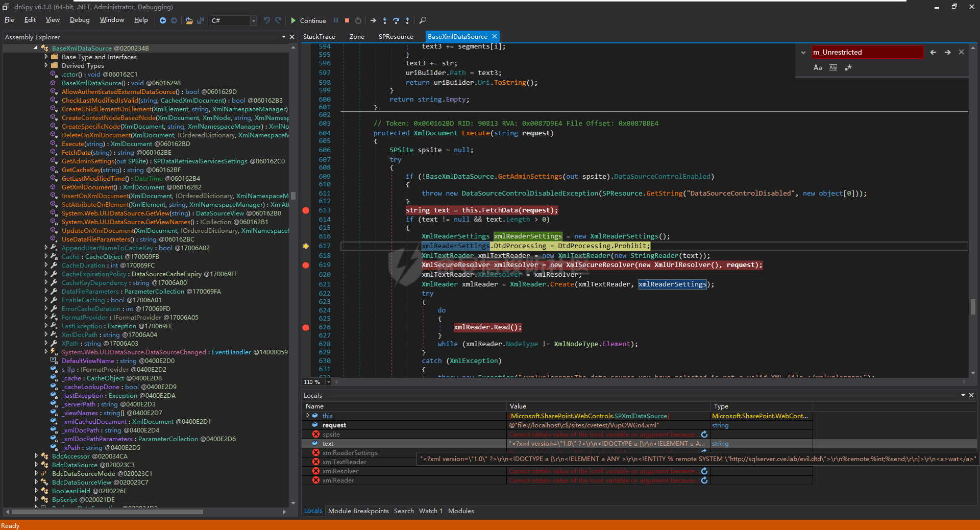Follow the GetAdminSettings link on line 609
Screen dimensions: 980x530
pyautogui.click(x=530, y=177)
